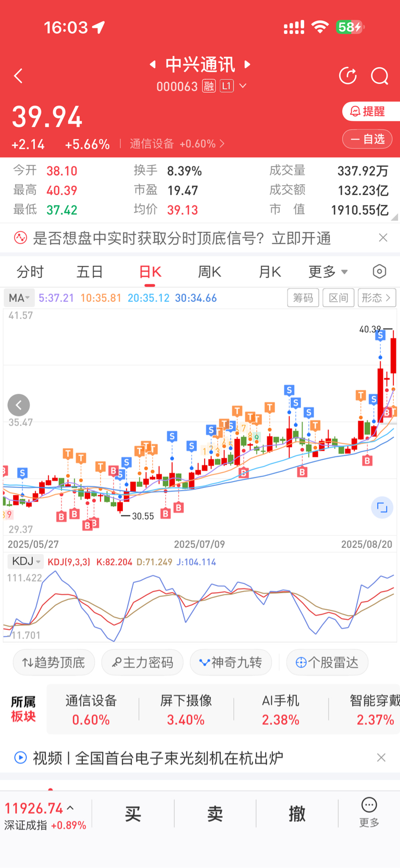Tap the 融 margin badge
Viewport: 400px width, 868px height.
coord(209,86)
